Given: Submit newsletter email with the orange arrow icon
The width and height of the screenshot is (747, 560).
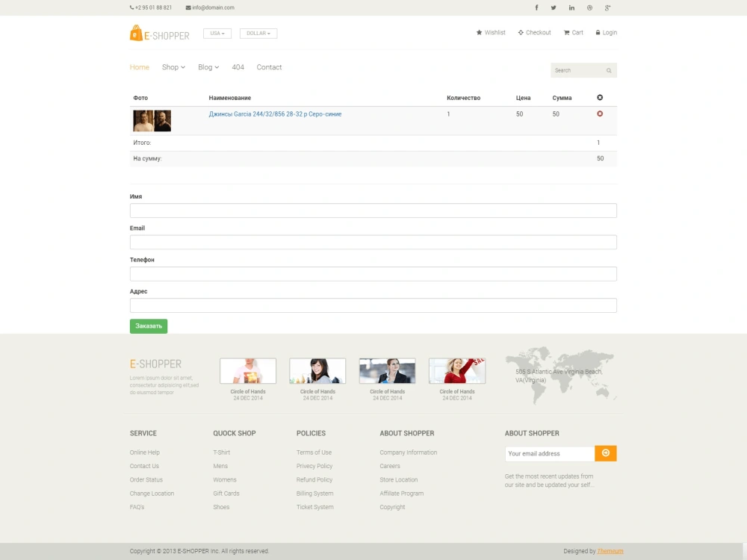Looking at the screenshot, I should [605, 453].
